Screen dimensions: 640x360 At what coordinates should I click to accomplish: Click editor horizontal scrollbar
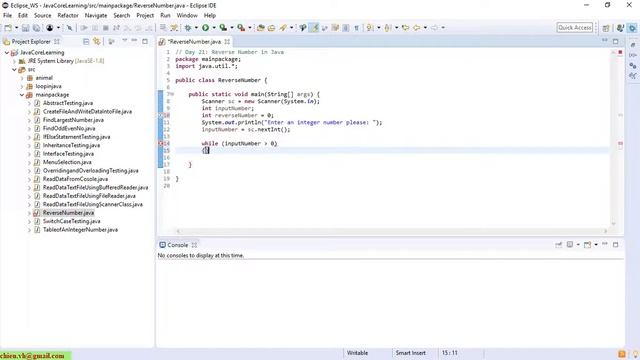[x=391, y=231]
